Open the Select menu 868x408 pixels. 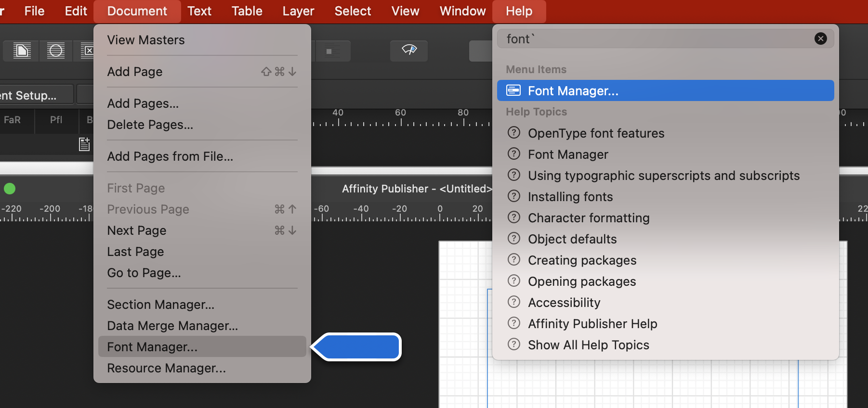coord(353,11)
